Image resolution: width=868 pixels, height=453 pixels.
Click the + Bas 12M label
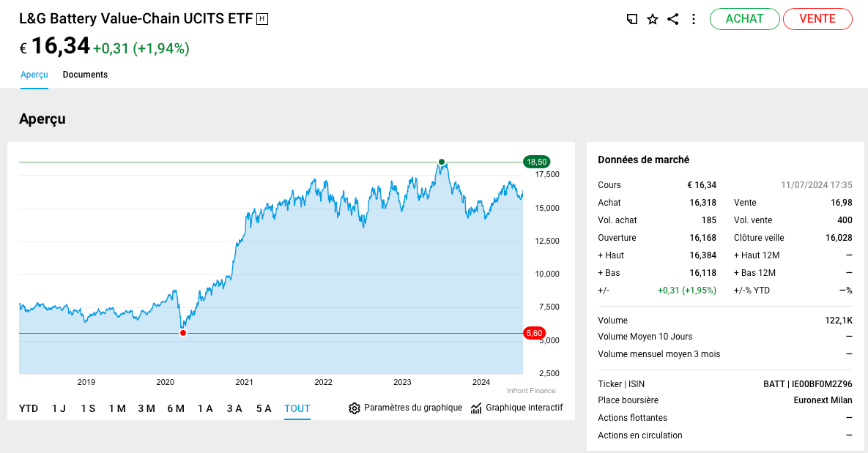(x=754, y=273)
